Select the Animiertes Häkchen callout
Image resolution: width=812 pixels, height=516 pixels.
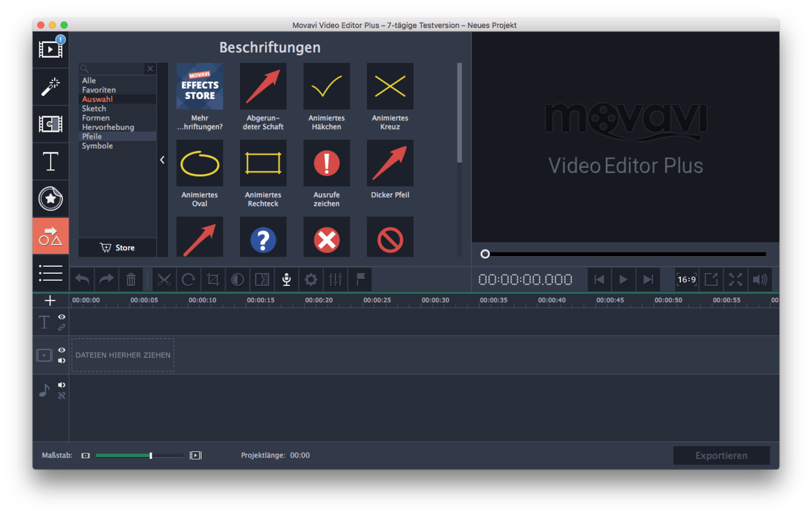point(327,86)
